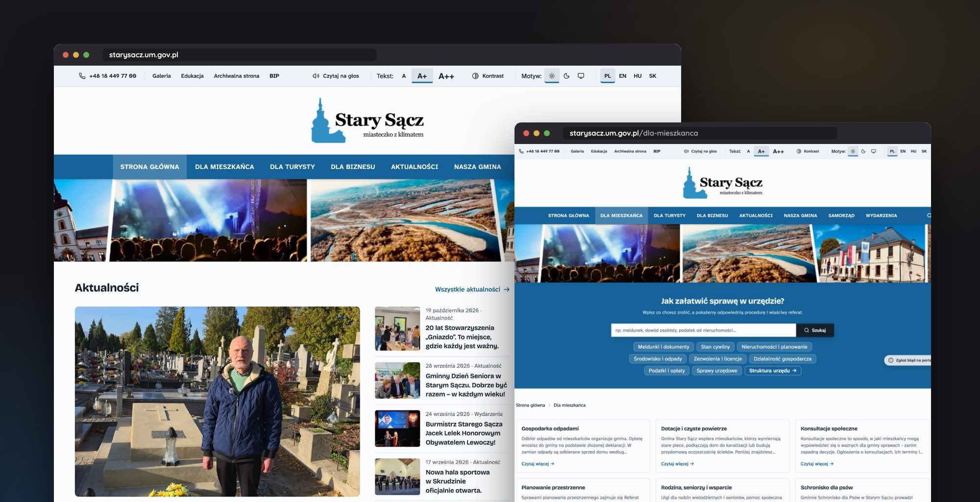Open BIP link in back window top bar
The image size is (980, 502).
pyautogui.click(x=274, y=76)
